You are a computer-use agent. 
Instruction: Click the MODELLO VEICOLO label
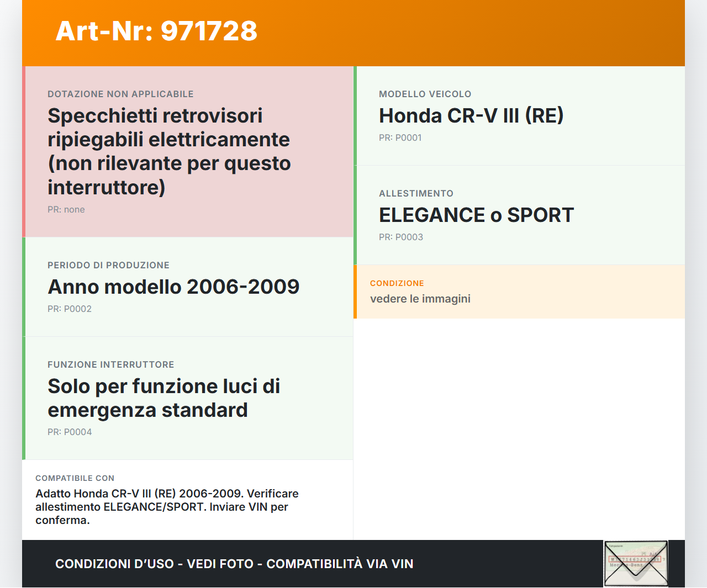(x=425, y=94)
